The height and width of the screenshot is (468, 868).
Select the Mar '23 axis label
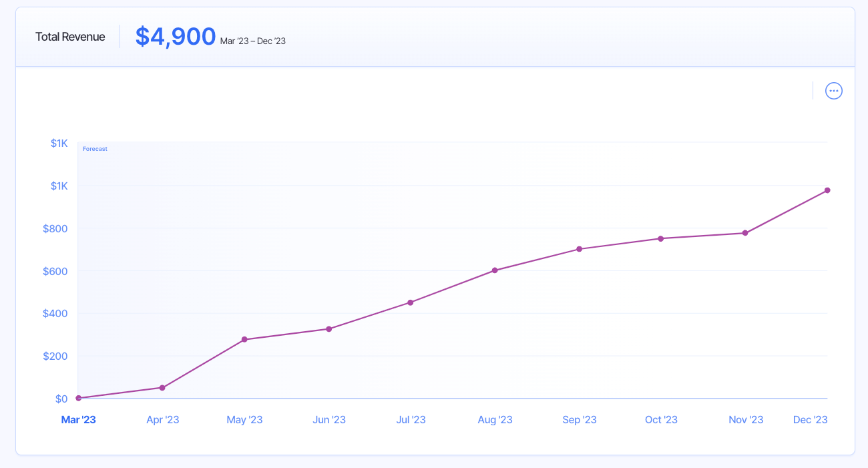[78, 419]
